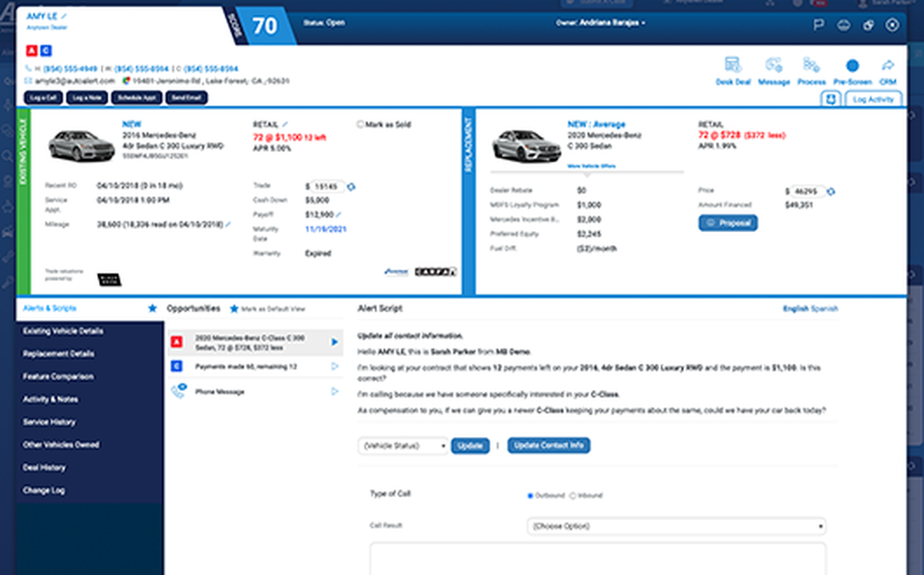Click into the Trade value field
924x575 pixels.
(x=326, y=187)
